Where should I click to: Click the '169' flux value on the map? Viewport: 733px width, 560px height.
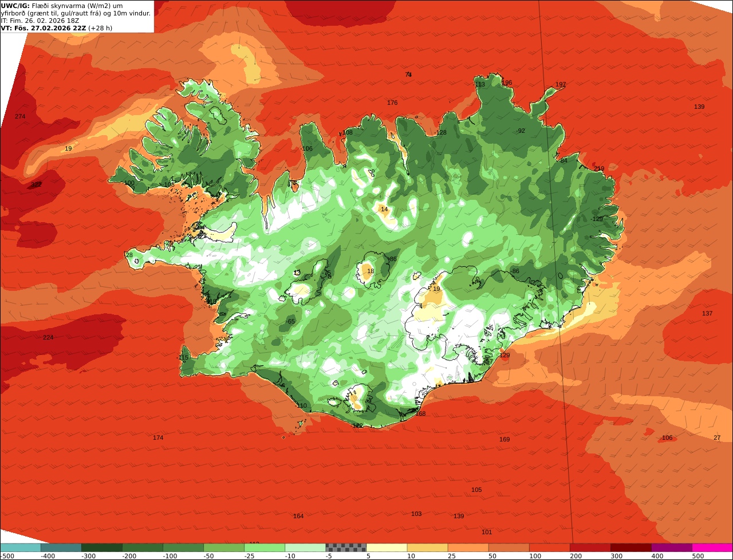(505, 439)
